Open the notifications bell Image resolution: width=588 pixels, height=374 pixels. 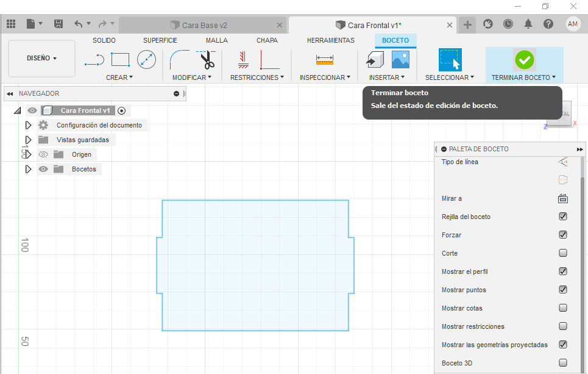click(x=528, y=24)
